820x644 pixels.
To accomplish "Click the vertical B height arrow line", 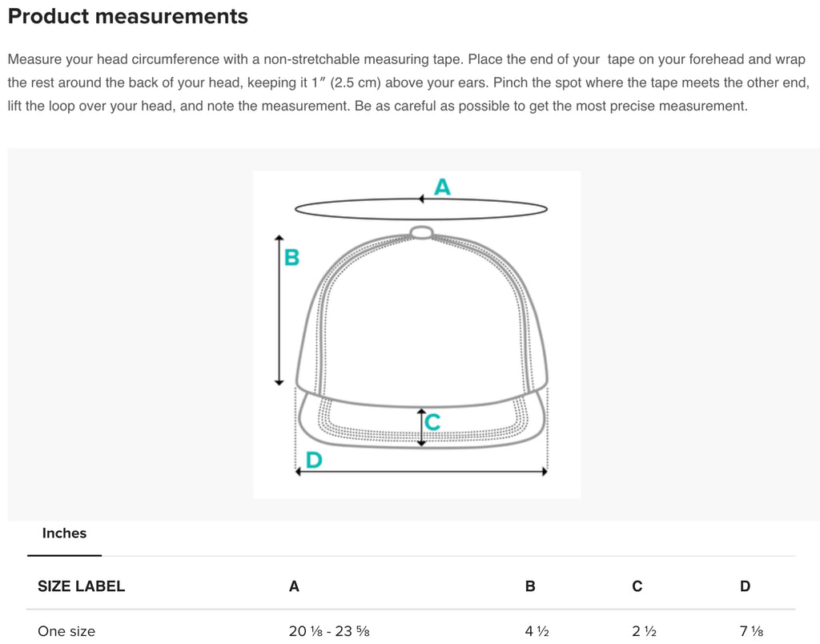I will click(x=279, y=310).
